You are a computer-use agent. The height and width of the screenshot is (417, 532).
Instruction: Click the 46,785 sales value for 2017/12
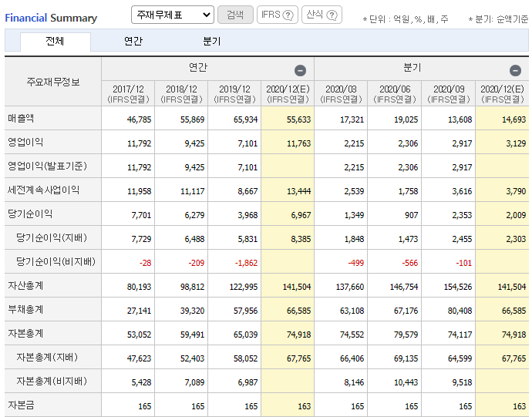click(139, 119)
